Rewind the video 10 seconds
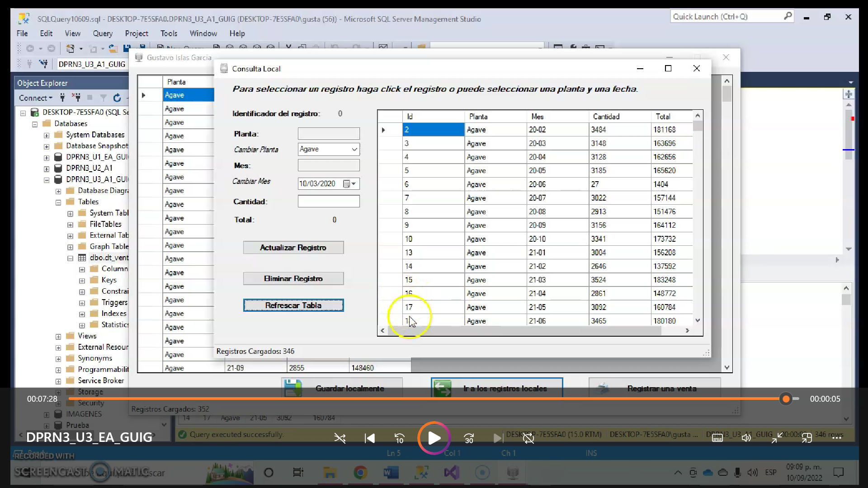 point(400,438)
